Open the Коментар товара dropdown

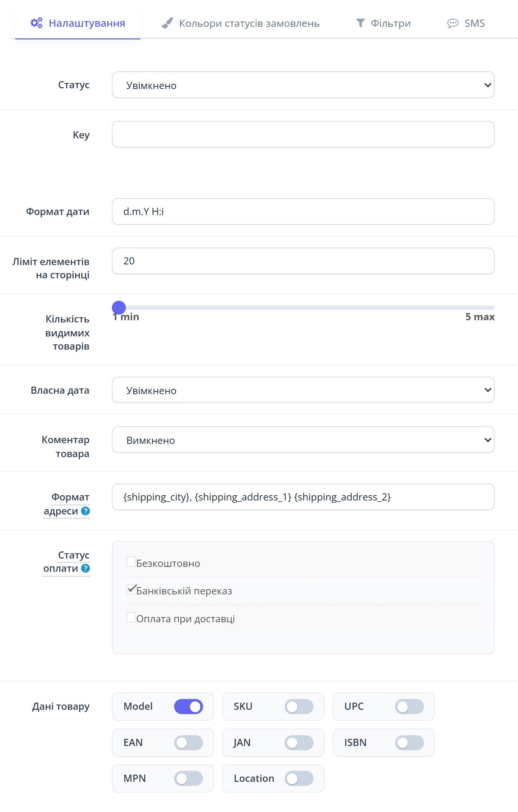point(303,440)
